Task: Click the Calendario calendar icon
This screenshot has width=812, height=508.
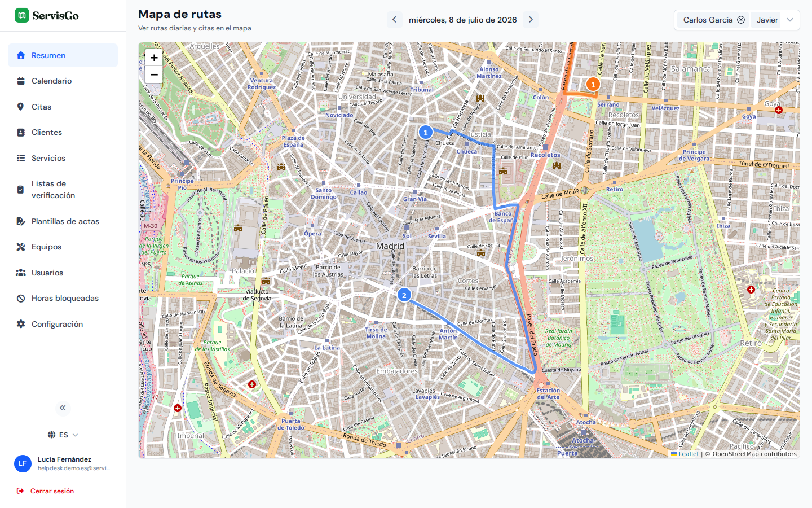Action: pos(21,81)
